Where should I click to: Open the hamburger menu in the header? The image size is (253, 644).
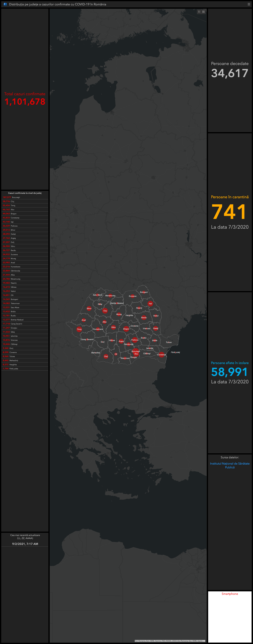[249, 4]
